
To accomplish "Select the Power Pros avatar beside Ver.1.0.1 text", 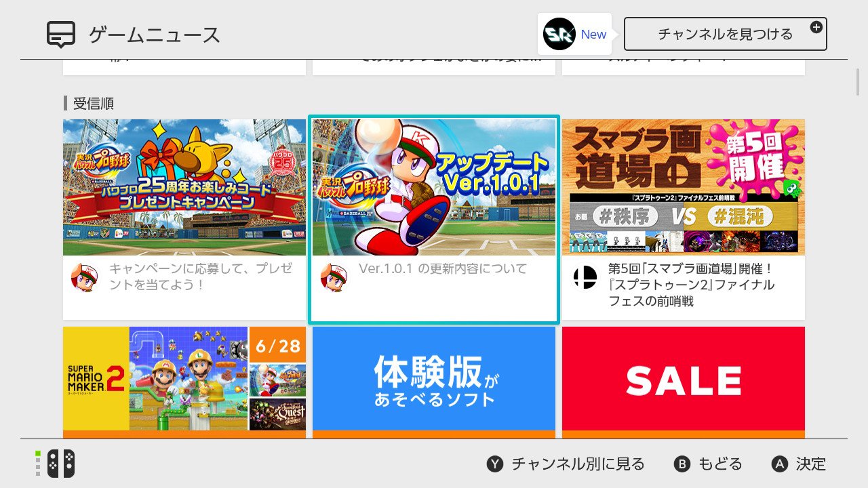I will 334,277.
